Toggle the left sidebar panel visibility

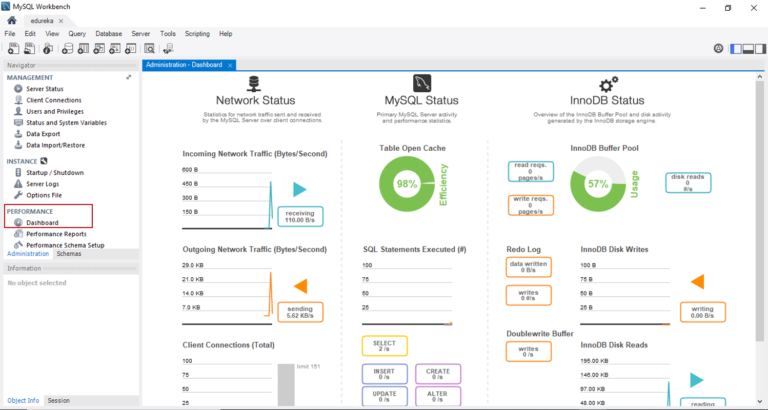click(x=736, y=47)
